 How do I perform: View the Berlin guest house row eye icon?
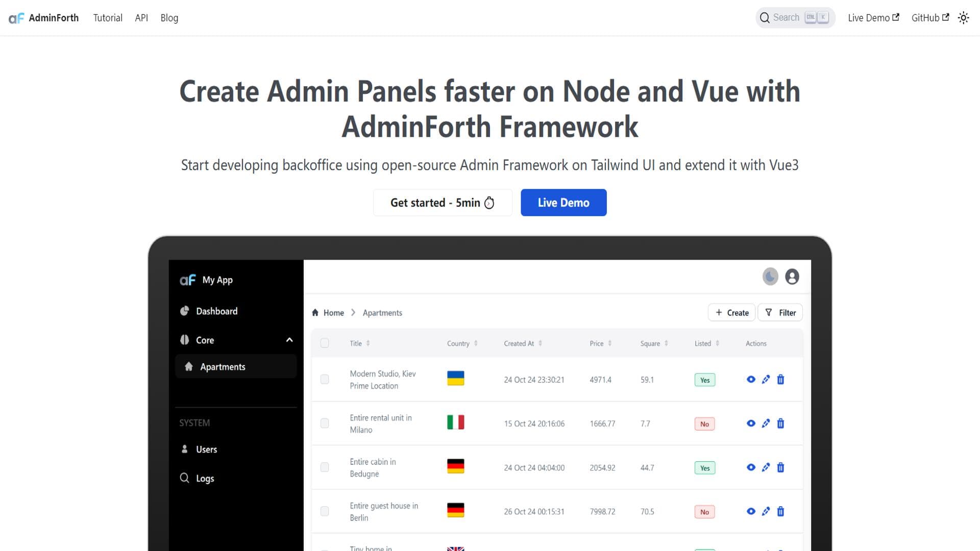point(751,511)
